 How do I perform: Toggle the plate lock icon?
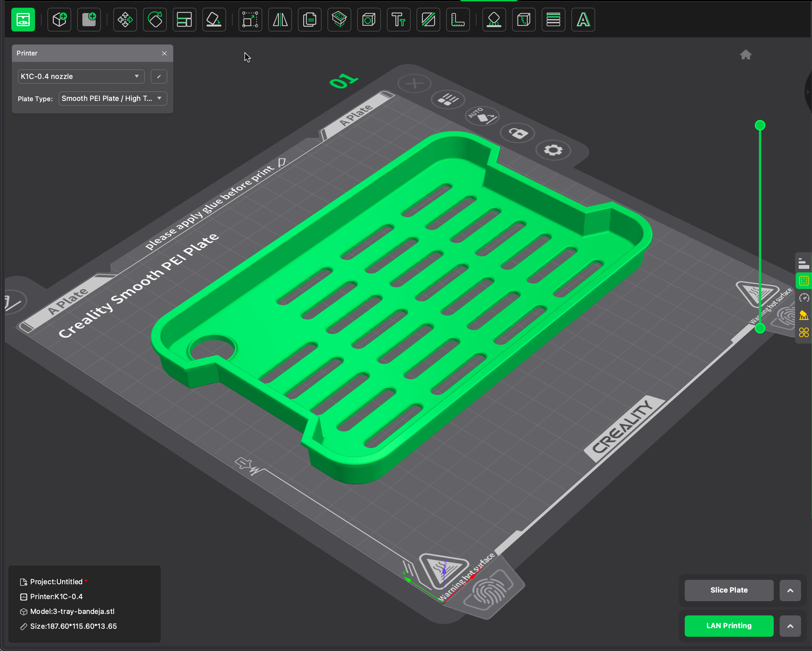tap(518, 133)
